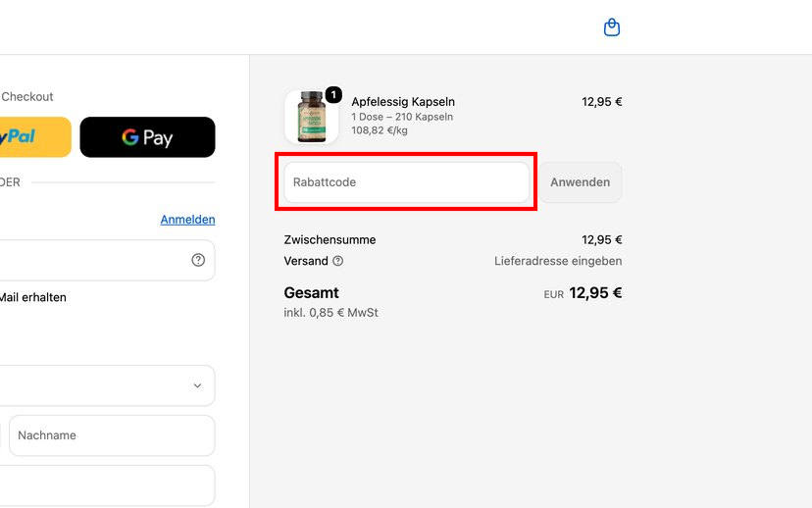Focus the Rabattcode input field
The width and height of the screenshot is (812, 508).
407,182
